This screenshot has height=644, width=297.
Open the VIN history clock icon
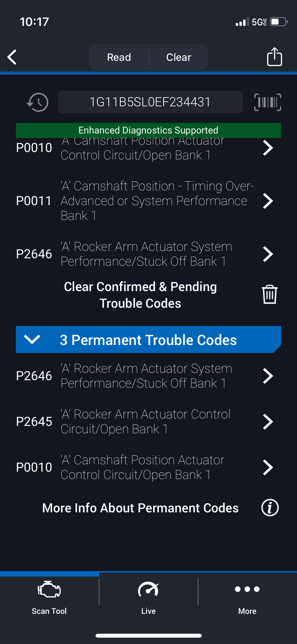pos(37,102)
